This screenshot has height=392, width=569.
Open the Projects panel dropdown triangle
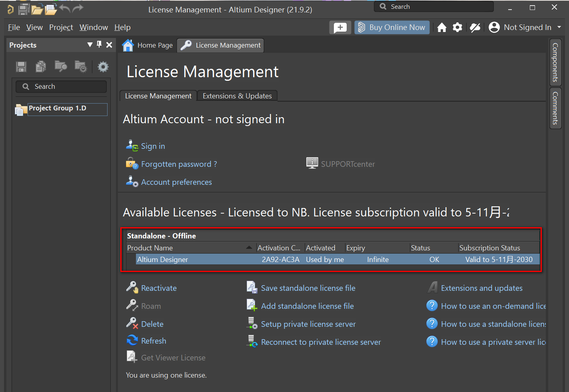[90, 44]
